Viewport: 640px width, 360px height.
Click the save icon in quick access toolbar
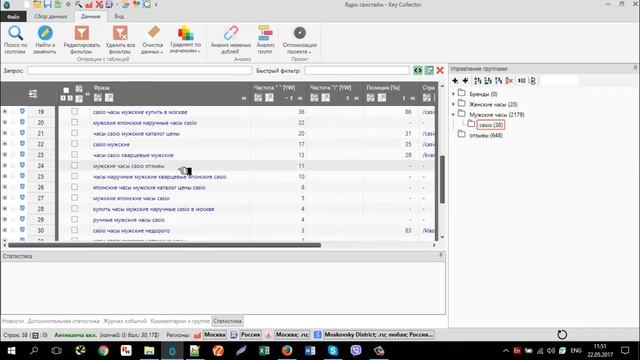(47, 4)
